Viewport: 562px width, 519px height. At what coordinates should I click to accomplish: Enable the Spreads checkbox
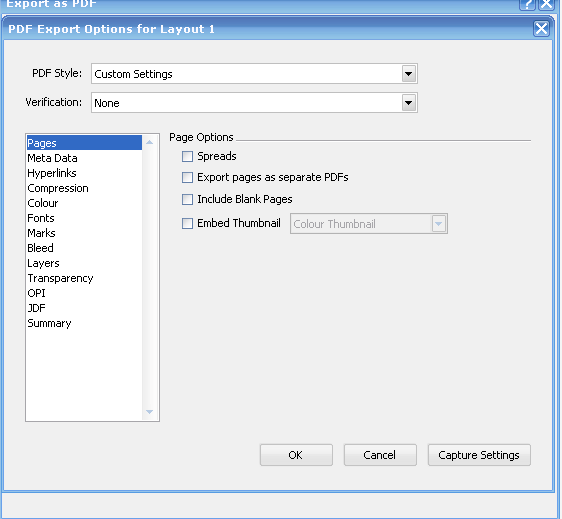tap(187, 156)
